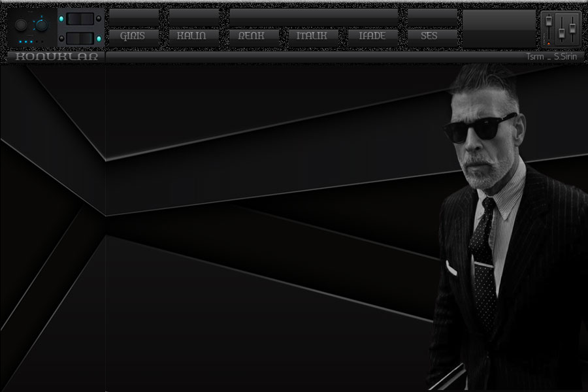Toggle KALIN bold formatting
588x392 pixels.
tap(193, 37)
